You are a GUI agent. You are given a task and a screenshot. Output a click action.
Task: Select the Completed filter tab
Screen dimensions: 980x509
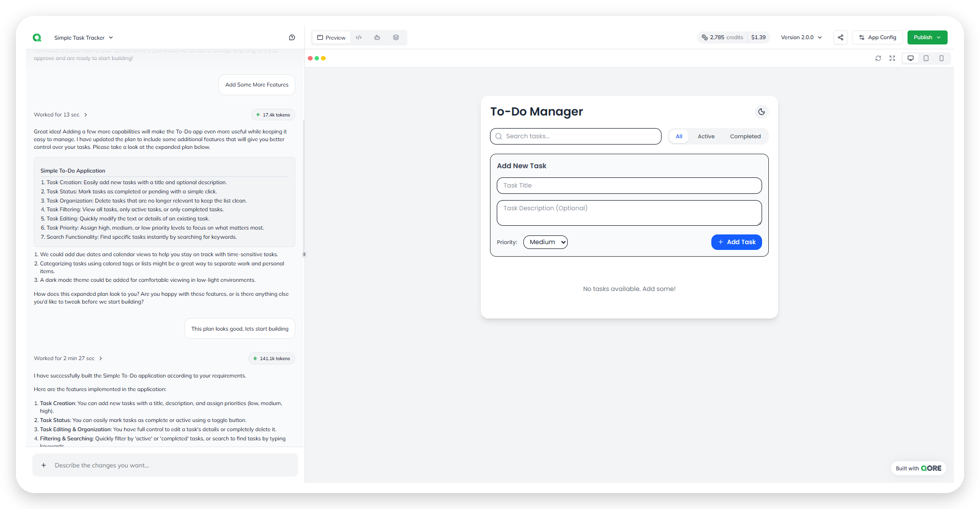[745, 136]
